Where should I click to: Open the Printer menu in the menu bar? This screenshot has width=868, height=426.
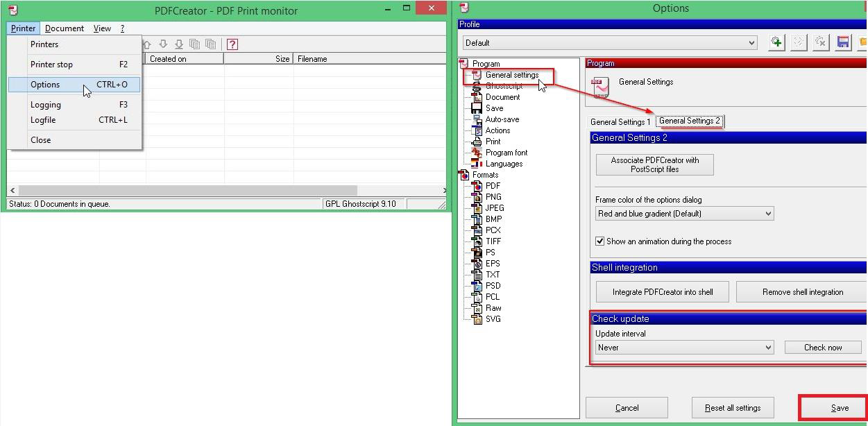[23, 28]
